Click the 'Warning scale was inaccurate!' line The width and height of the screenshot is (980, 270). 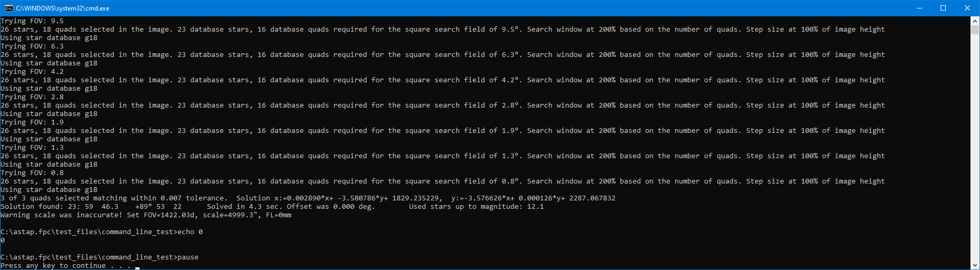point(146,215)
